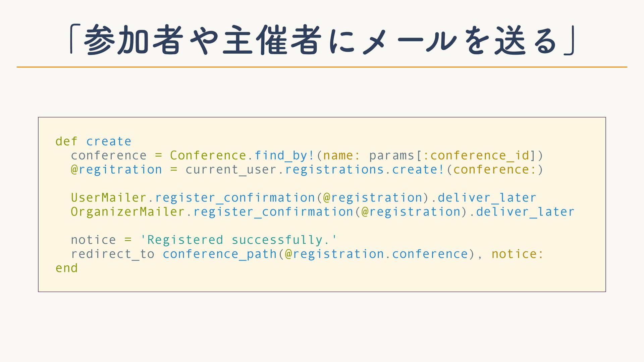Click 'conference_path' in the redirect line
This screenshot has height=362, width=644.
[220, 254]
